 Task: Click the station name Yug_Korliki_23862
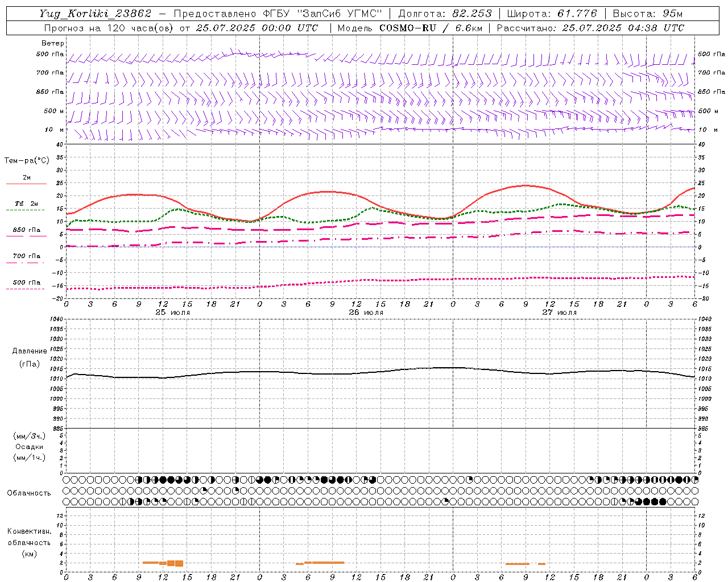pos(95,14)
